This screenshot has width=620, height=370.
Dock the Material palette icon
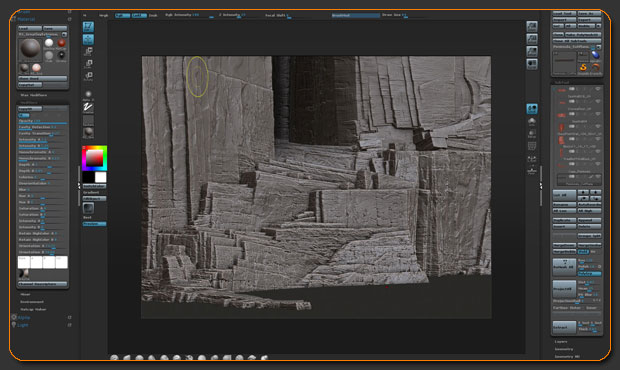70,19
